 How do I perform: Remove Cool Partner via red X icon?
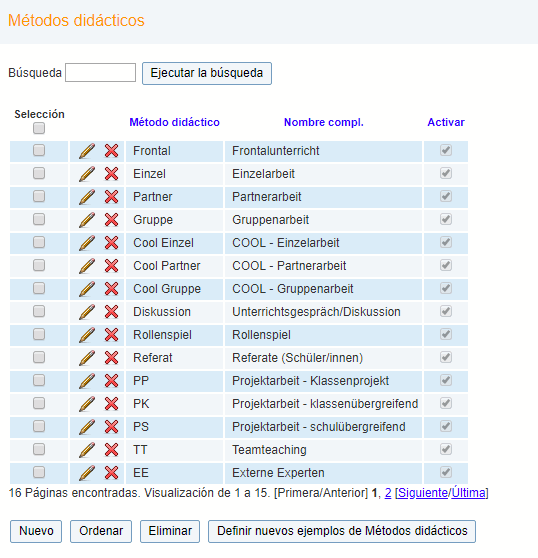[x=111, y=266]
